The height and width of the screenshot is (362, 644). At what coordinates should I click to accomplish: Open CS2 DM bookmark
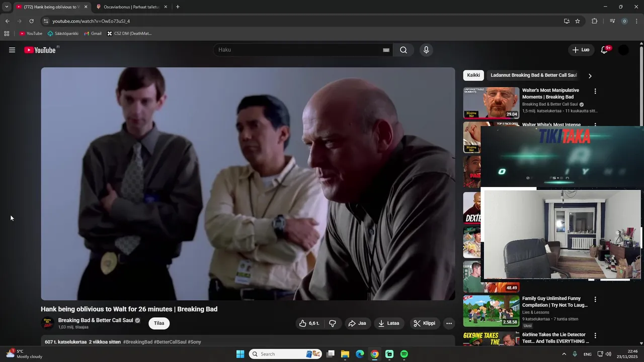pyautogui.click(x=129, y=34)
